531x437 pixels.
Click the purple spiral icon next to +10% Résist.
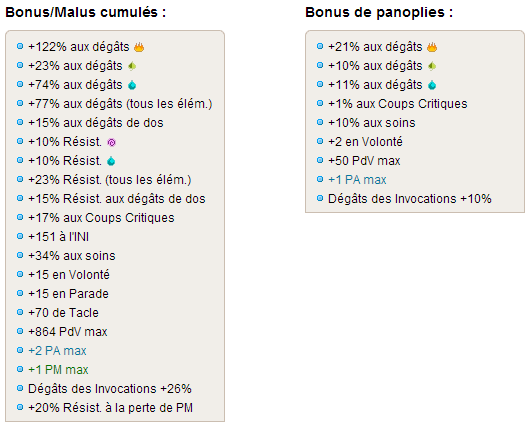click(111, 142)
